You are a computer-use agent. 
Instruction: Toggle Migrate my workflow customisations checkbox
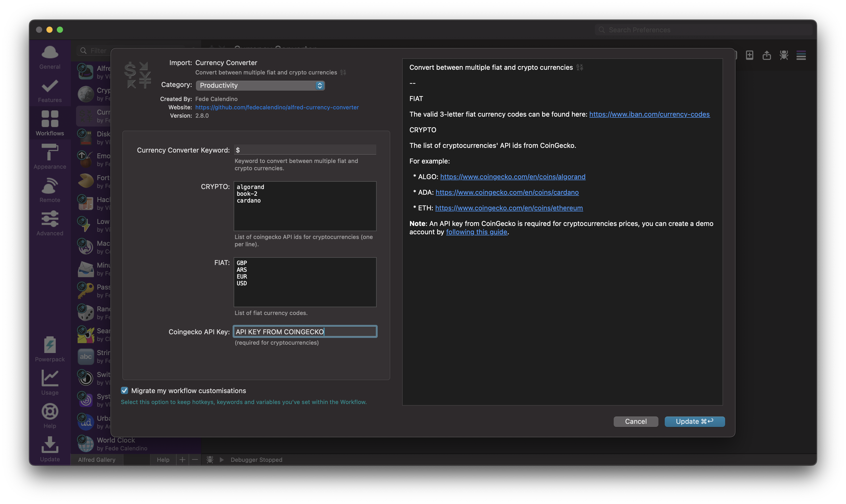coord(125,390)
